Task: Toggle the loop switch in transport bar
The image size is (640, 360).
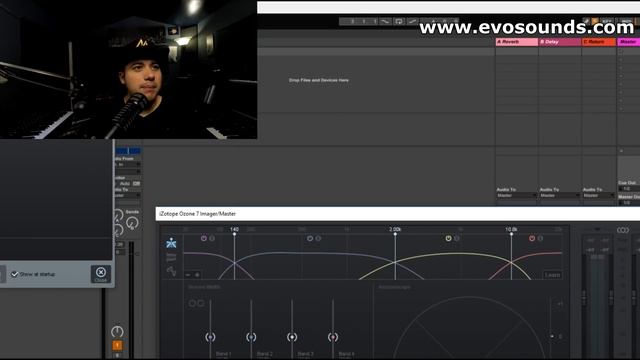Action: pyautogui.click(x=399, y=21)
